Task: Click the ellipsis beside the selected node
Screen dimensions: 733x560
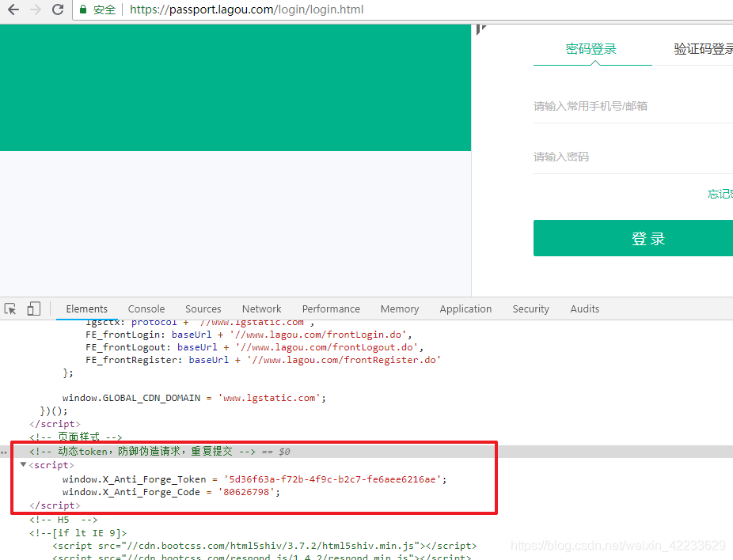Action: [x=4, y=452]
